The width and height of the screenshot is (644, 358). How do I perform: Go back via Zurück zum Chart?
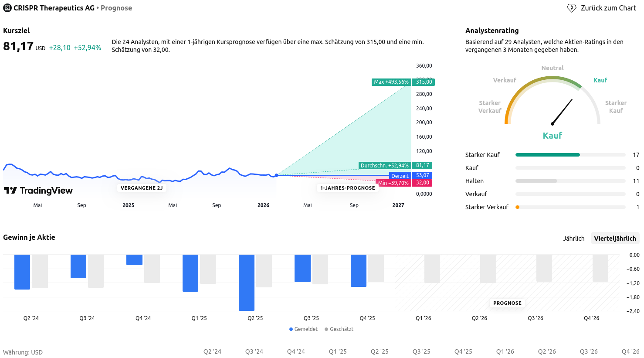coord(608,8)
